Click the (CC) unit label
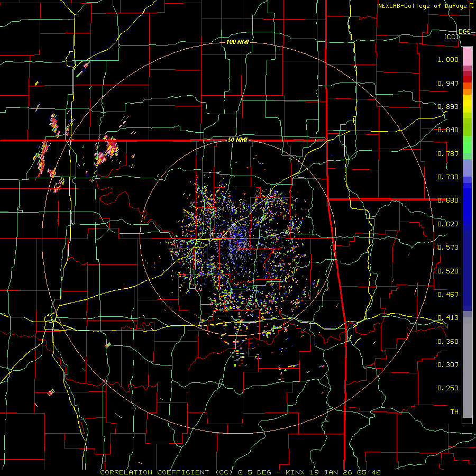 pos(452,36)
